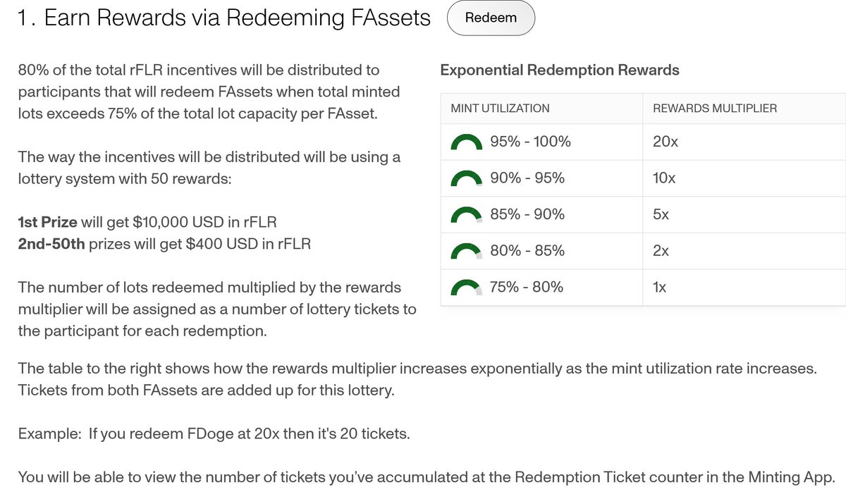The width and height of the screenshot is (846, 504).
Task: Click the REWARDS MULTIPLIER column header
Action: tap(715, 109)
